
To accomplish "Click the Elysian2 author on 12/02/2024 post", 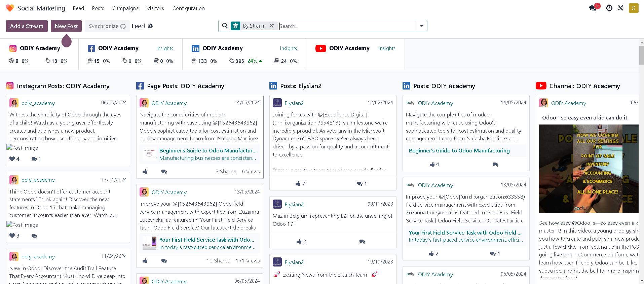I will click(x=294, y=103).
